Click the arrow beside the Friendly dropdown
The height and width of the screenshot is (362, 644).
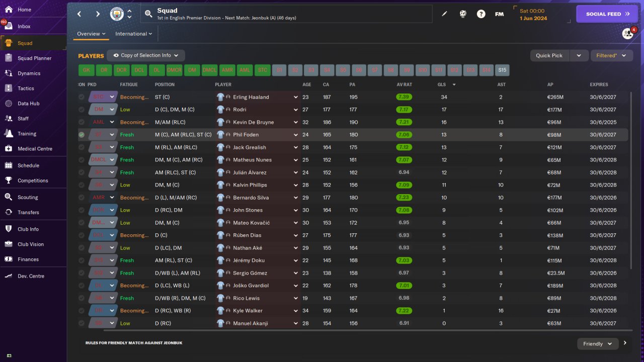[625, 343]
